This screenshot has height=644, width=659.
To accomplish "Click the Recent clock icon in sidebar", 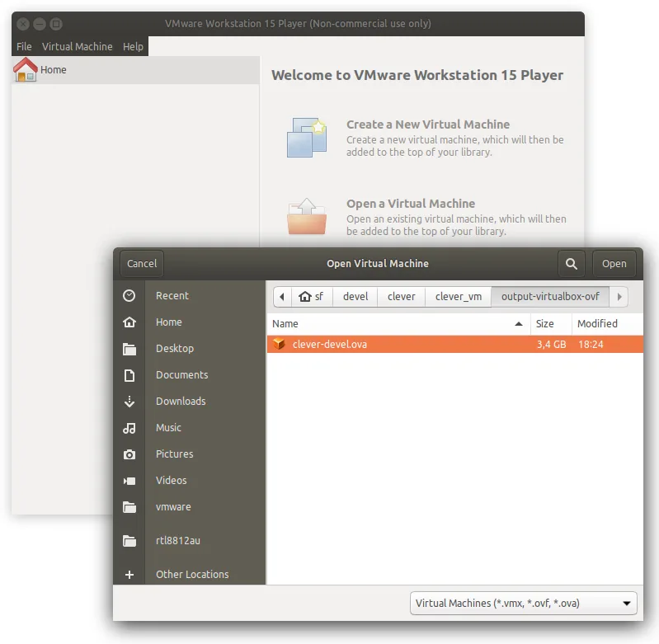I will [x=129, y=296].
